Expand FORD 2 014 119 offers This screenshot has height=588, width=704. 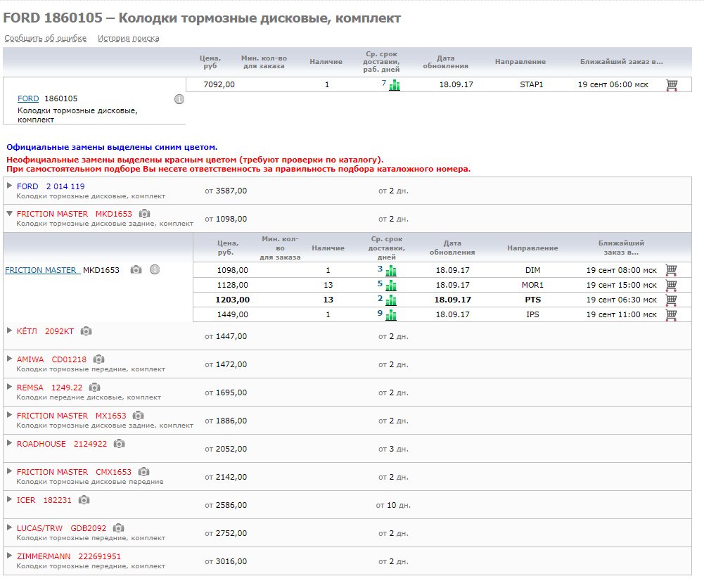click(x=9, y=186)
